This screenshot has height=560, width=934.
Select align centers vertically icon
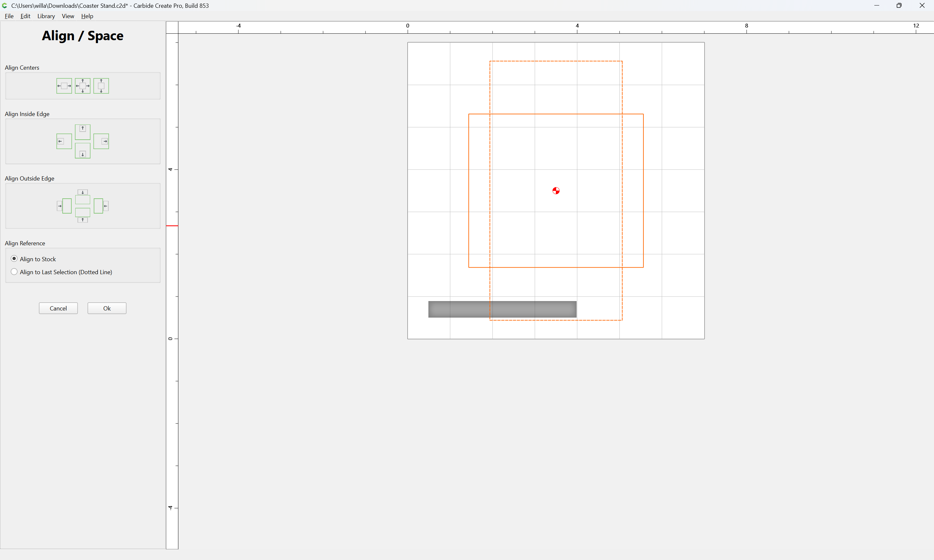(101, 86)
